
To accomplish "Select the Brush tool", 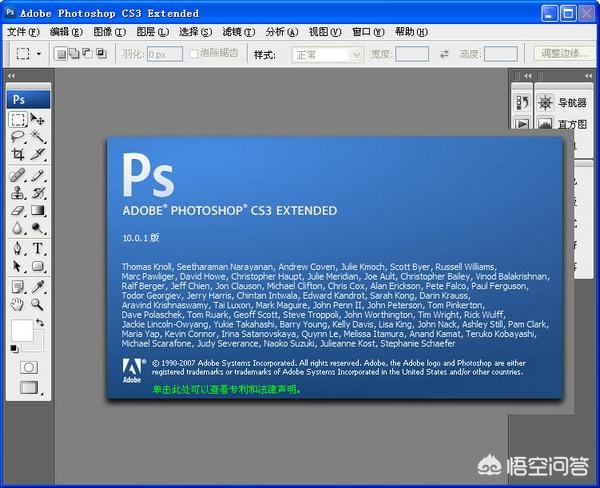I will tap(38, 176).
